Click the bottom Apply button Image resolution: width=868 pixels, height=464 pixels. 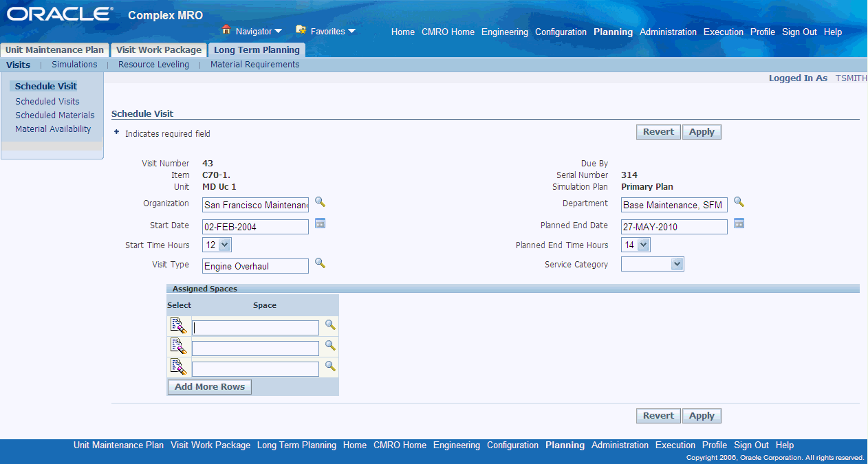point(702,416)
